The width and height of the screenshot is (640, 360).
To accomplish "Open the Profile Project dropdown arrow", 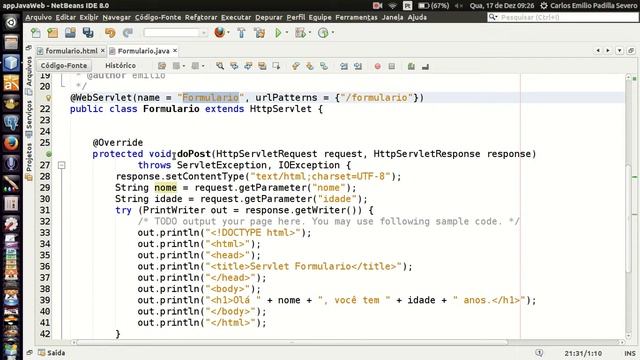I will [x=333, y=33].
